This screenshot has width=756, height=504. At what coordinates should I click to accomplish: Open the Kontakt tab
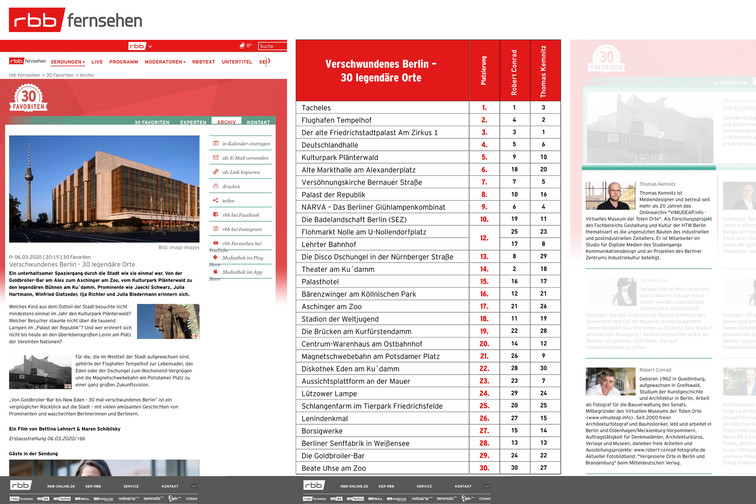click(258, 121)
